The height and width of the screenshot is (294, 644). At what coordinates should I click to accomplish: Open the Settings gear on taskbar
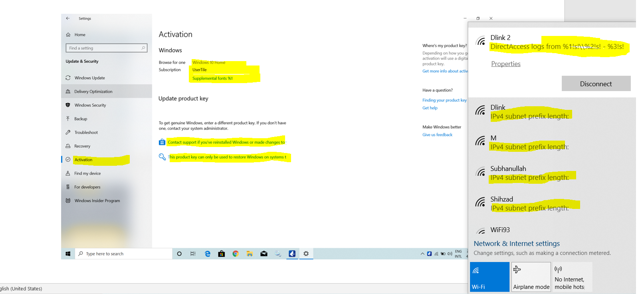pos(306,254)
